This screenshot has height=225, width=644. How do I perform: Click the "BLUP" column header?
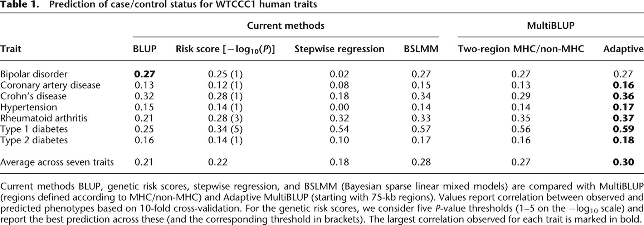(145, 49)
